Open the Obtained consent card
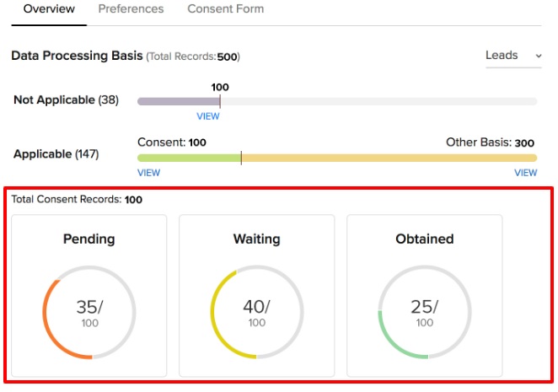Viewport: 558px width, 392px height. [425, 296]
